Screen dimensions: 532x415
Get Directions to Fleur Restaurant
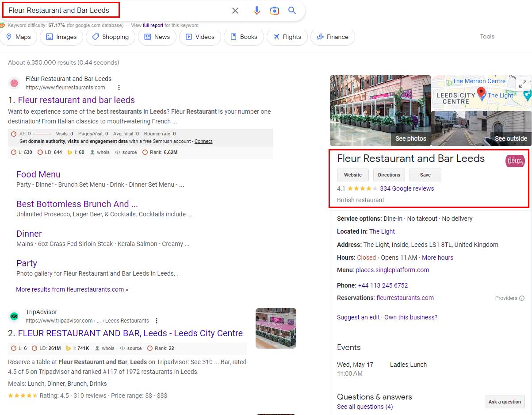(x=389, y=175)
